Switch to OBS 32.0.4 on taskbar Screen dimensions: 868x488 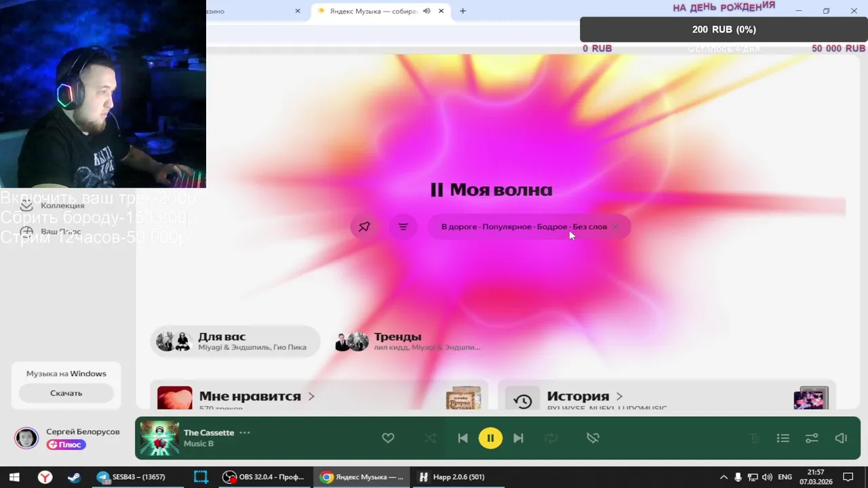(265, 477)
